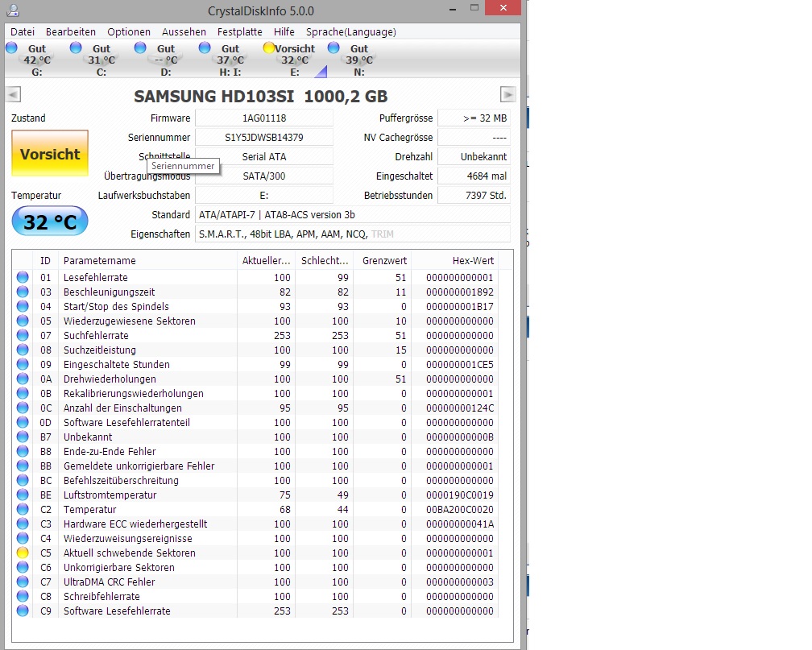
Task: Select the Hardware ECC wiederhergestellt row
Action: [x=256, y=524]
